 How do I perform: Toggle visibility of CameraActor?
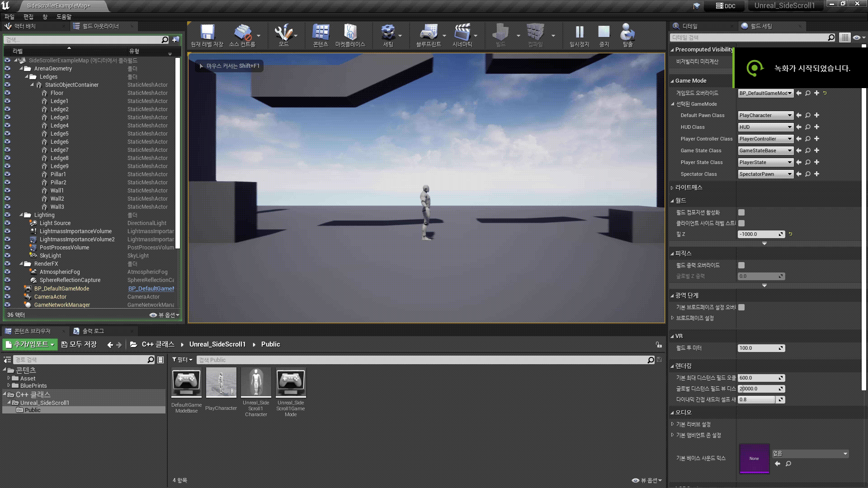pos(7,297)
